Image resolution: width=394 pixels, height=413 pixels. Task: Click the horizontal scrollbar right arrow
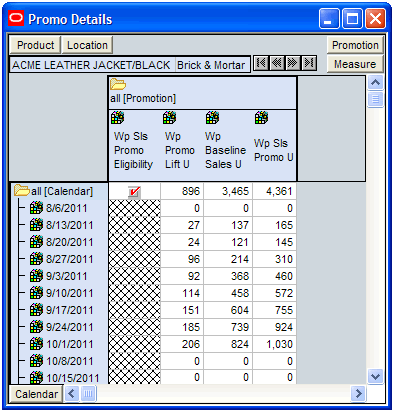(x=359, y=394)
